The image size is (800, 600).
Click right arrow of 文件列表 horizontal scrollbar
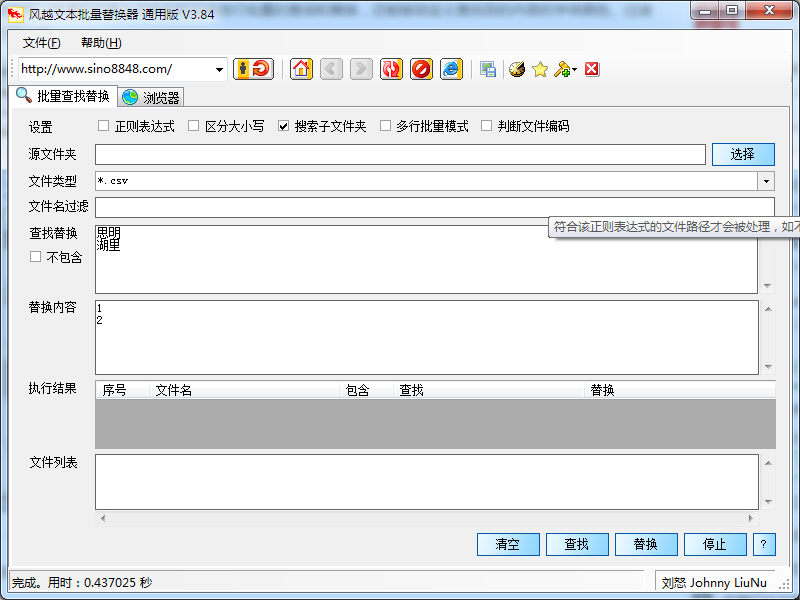click(751, 518)
